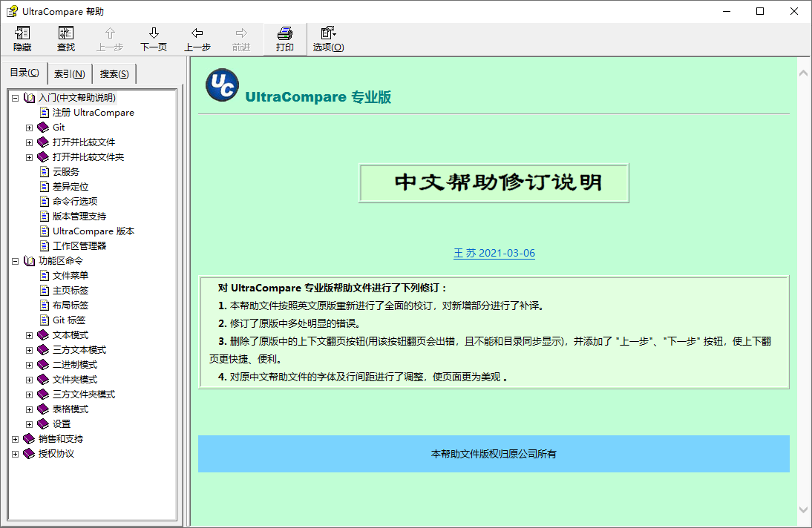Select the 工作区管理器 topic
The height and width of the screenshot is (528, 812).
coord(79,246)
